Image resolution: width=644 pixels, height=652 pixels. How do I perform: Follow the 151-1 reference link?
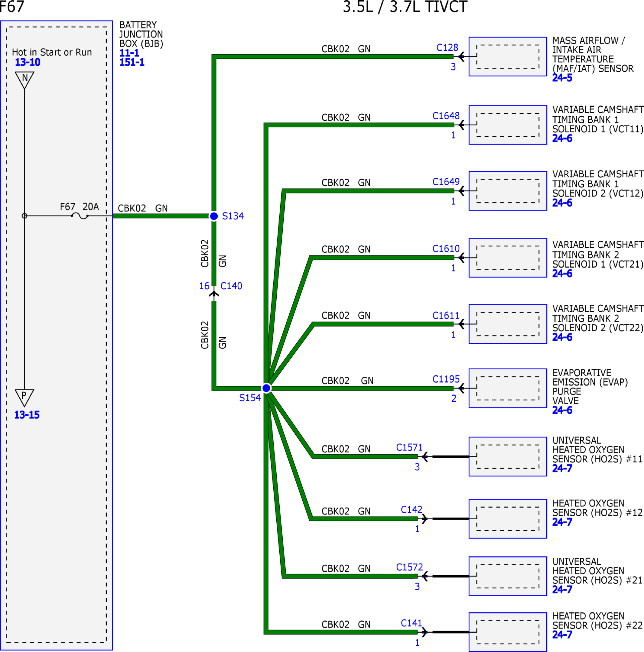(132, 62)
